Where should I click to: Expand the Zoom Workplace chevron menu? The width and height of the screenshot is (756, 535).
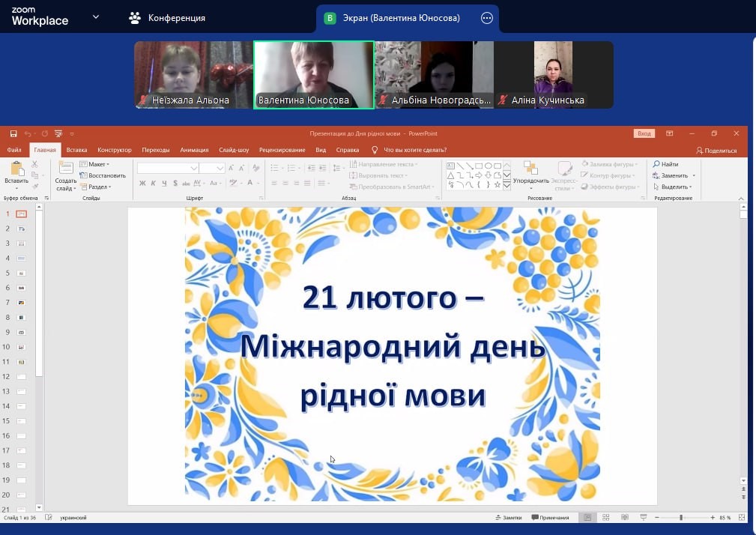(x=96, y=17)
